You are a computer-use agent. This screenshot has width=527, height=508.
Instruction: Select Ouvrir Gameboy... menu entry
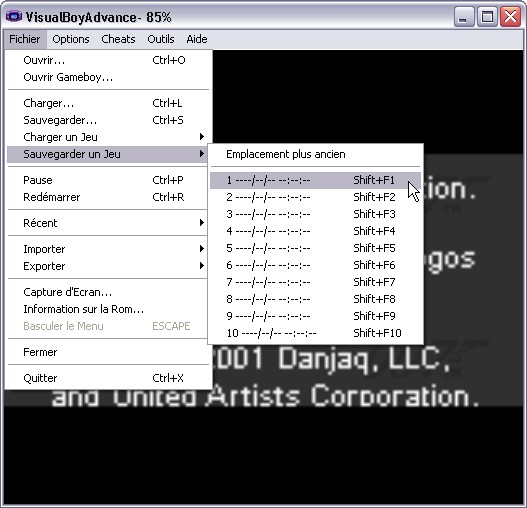[108, 77]
